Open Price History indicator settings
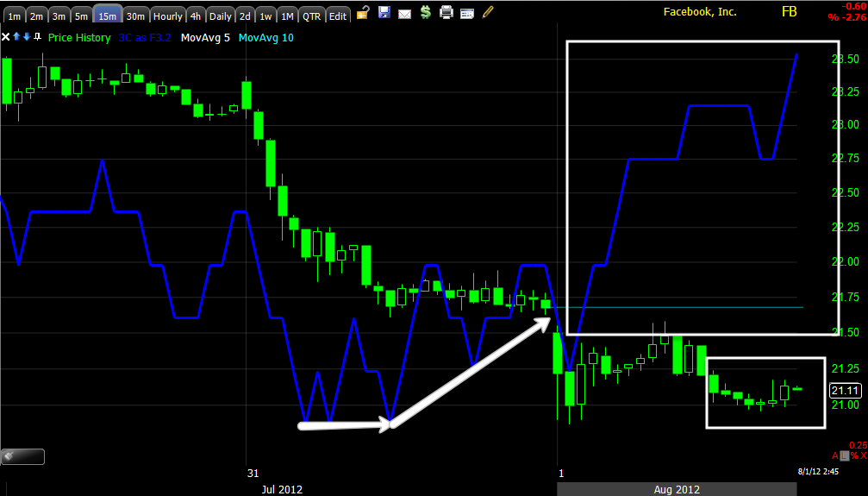This screenshot has height=496, width=868. [79, 38]
